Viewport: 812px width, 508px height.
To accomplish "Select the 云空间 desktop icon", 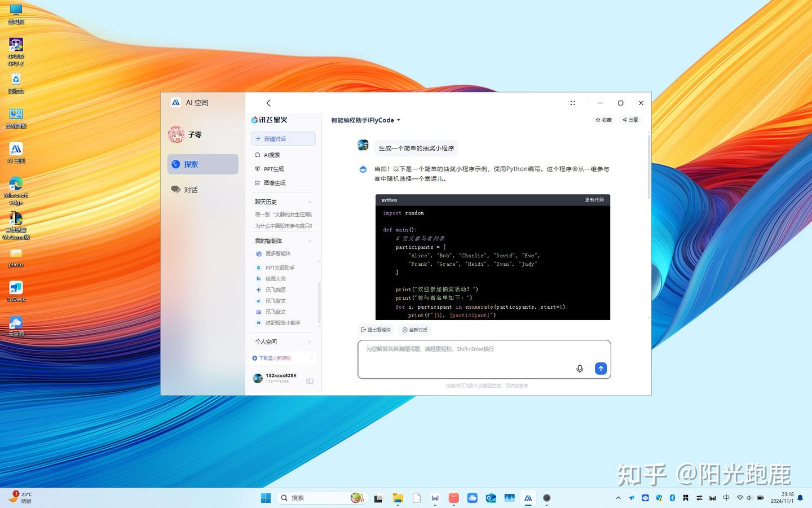I will click(x=16, y=326).
